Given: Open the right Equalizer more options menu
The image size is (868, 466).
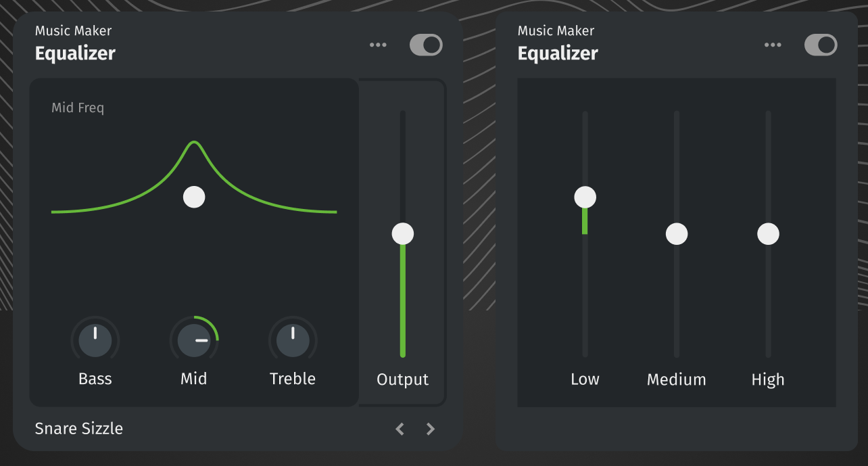Looking at the screenshot, I should [x=773, y=45].
